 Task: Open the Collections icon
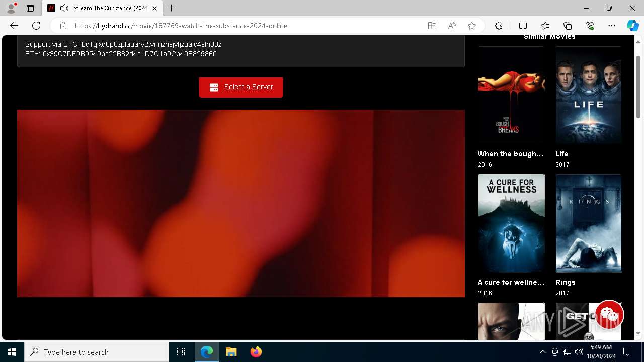pos(568,26)
